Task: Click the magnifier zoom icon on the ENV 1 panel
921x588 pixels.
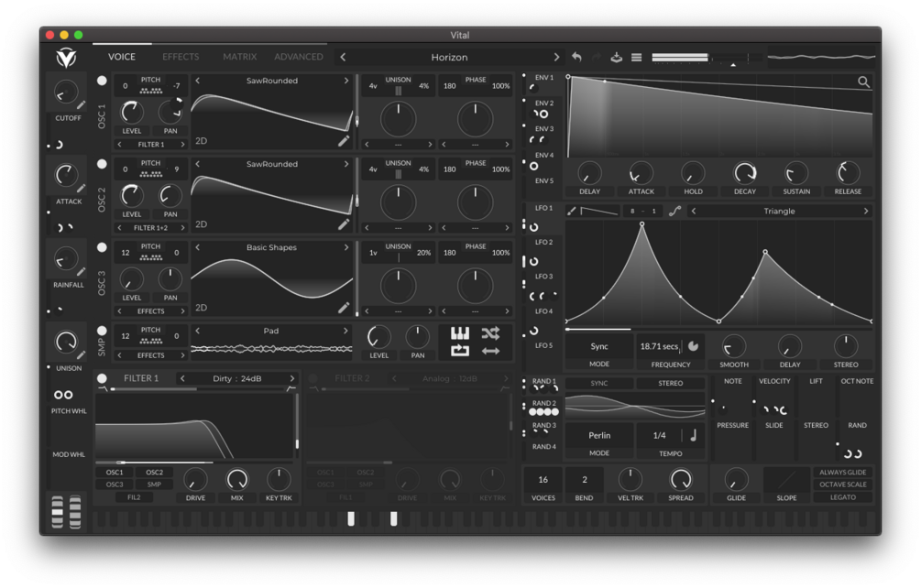Action: 862,82
